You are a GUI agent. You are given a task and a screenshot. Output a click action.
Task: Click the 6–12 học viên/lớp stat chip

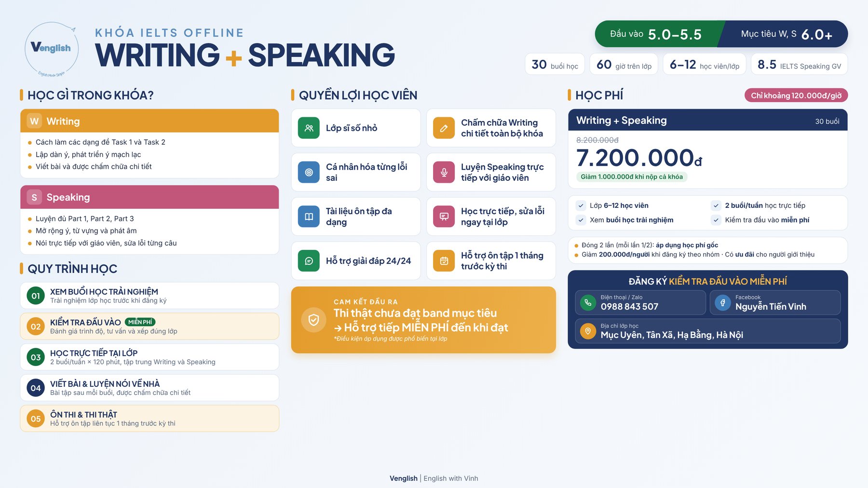tap(705, 65)
